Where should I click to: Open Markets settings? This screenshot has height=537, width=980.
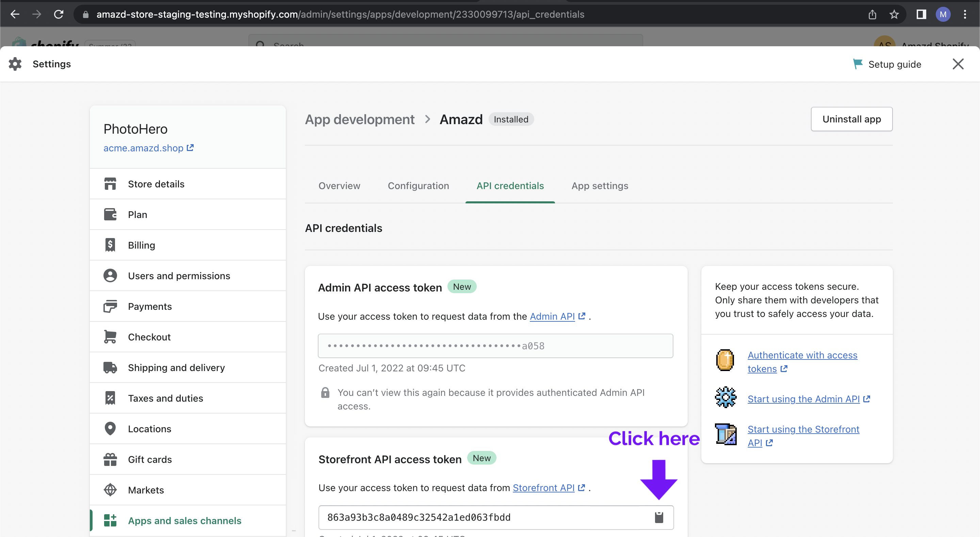coord(187,490)
